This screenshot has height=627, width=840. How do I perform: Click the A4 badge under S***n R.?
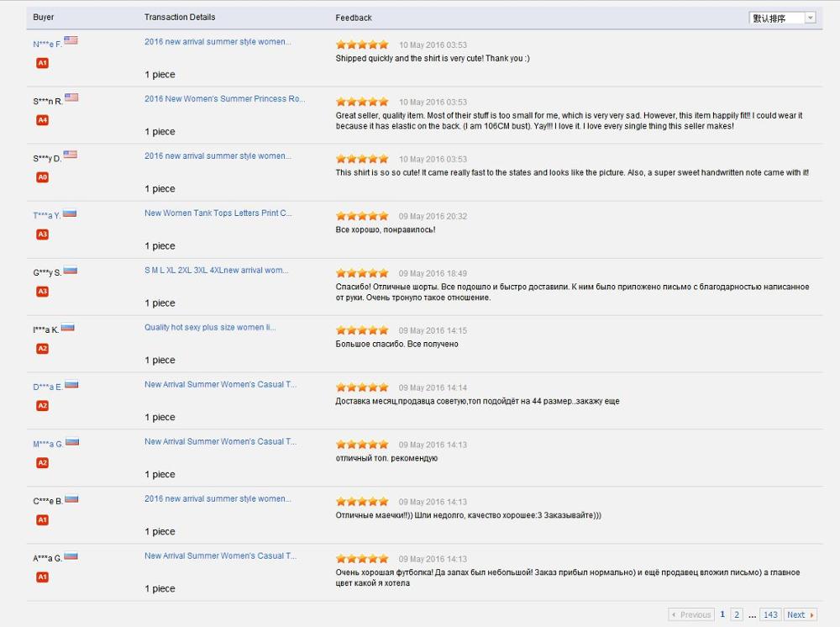pos(42,120)
